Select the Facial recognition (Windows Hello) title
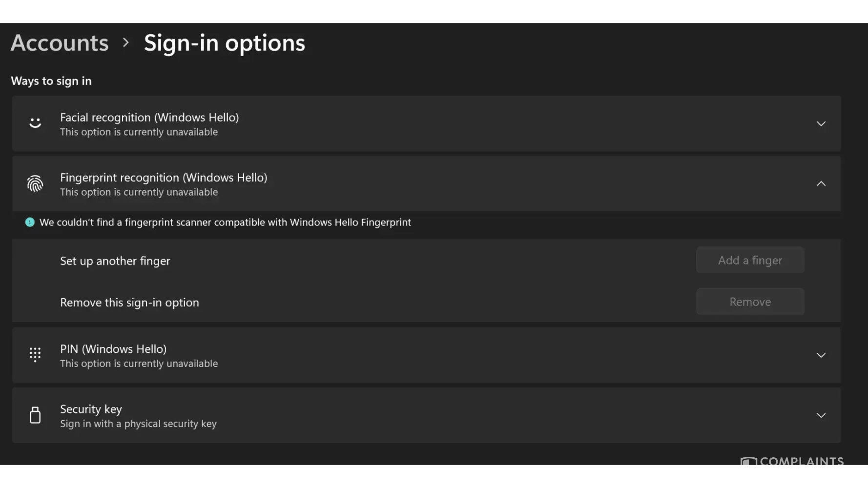868x488 pixels. [149, 118]
